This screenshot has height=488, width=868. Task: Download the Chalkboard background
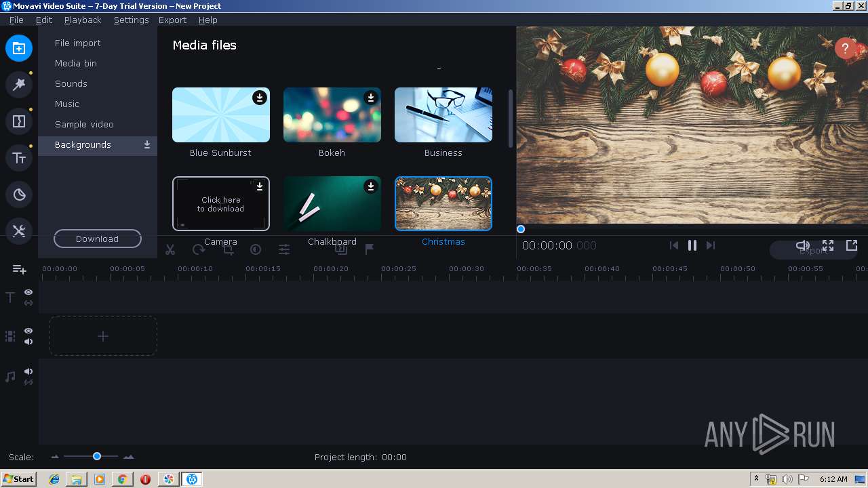coord(371,186)
